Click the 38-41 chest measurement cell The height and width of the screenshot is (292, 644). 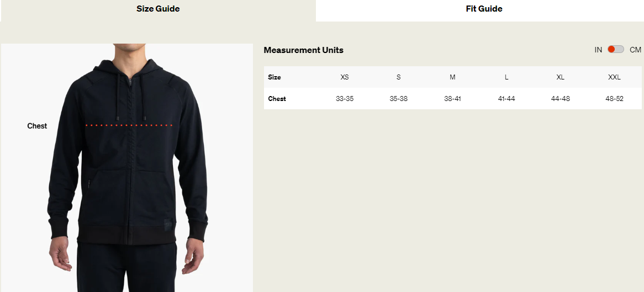tap(452, 99)
